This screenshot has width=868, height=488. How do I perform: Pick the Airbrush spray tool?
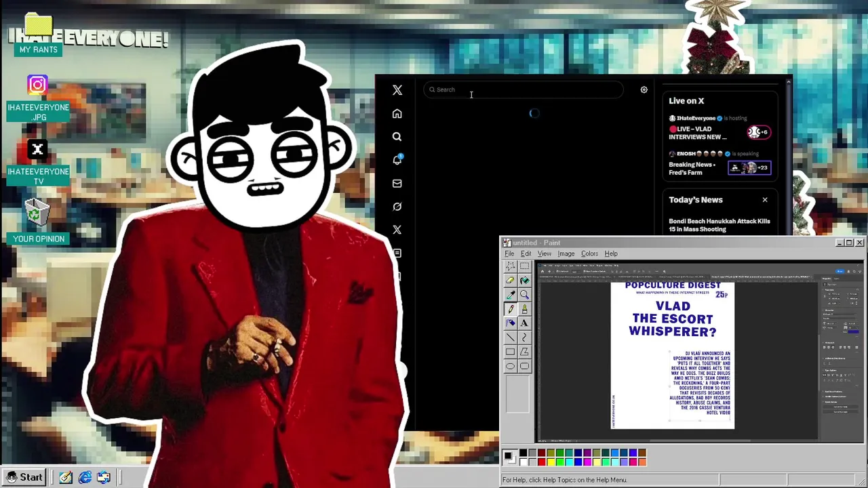click(510, 323)
